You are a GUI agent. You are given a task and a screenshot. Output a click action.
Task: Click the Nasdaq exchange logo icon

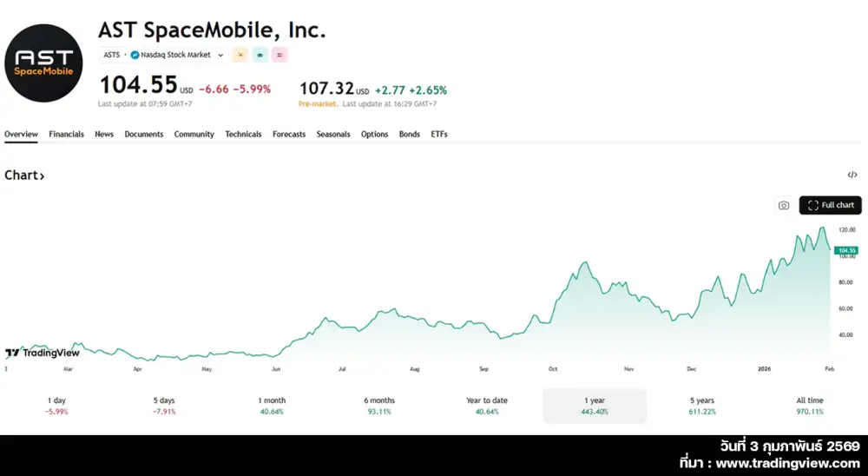click(x=135, y=55)
